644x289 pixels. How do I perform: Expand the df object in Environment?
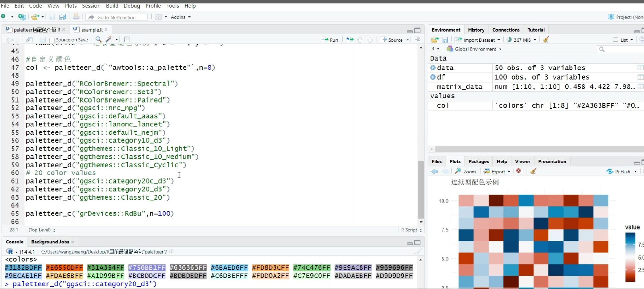[x=433, y=77]
